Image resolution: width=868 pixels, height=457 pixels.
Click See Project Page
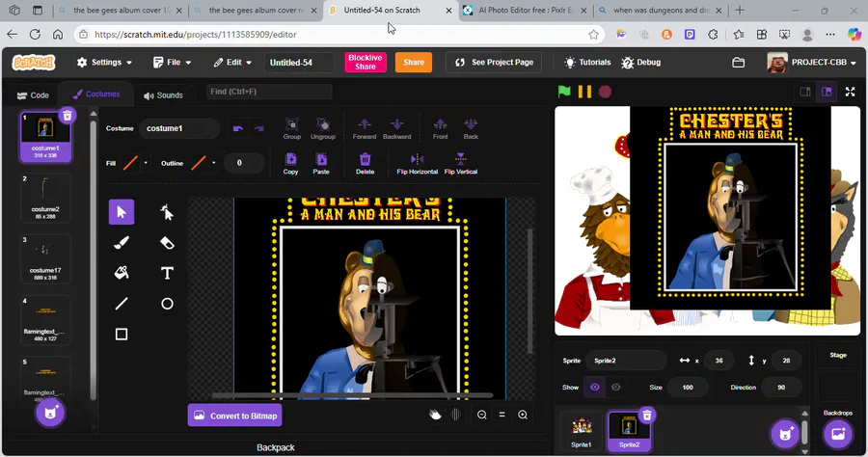click(494, 63)
